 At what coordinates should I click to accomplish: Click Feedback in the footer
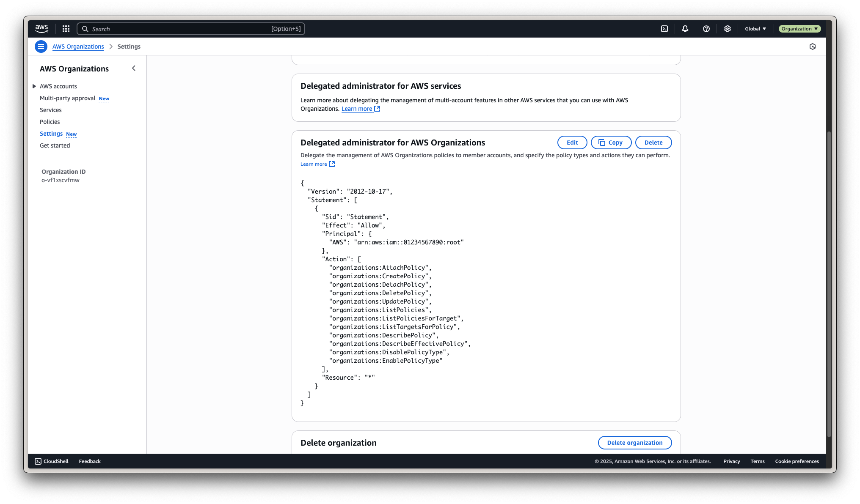point(90,461)
